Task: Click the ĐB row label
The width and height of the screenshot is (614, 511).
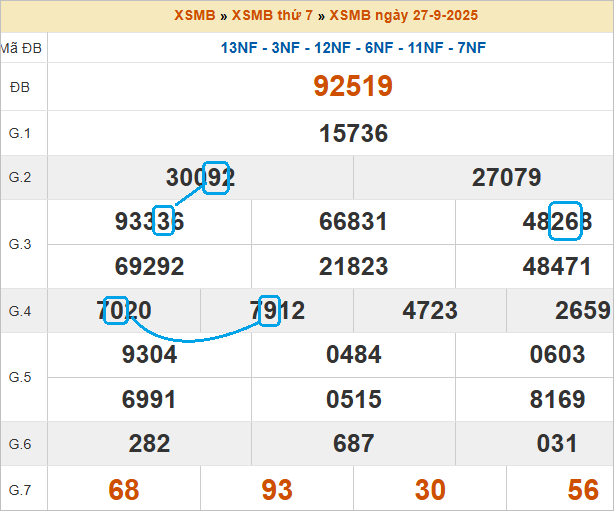Action: pyautogui.click(x=20, y=87)
